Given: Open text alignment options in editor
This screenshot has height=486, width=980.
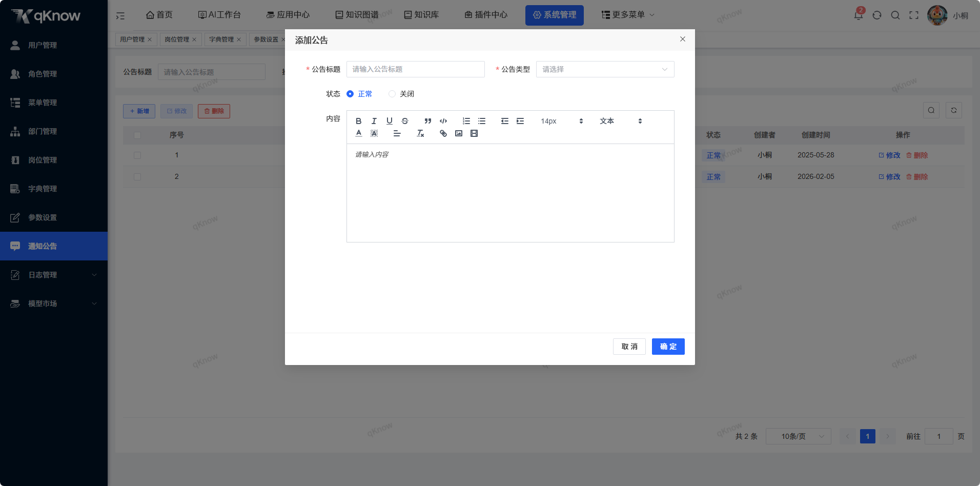Looking at the screenshot, I should (397, 133).
